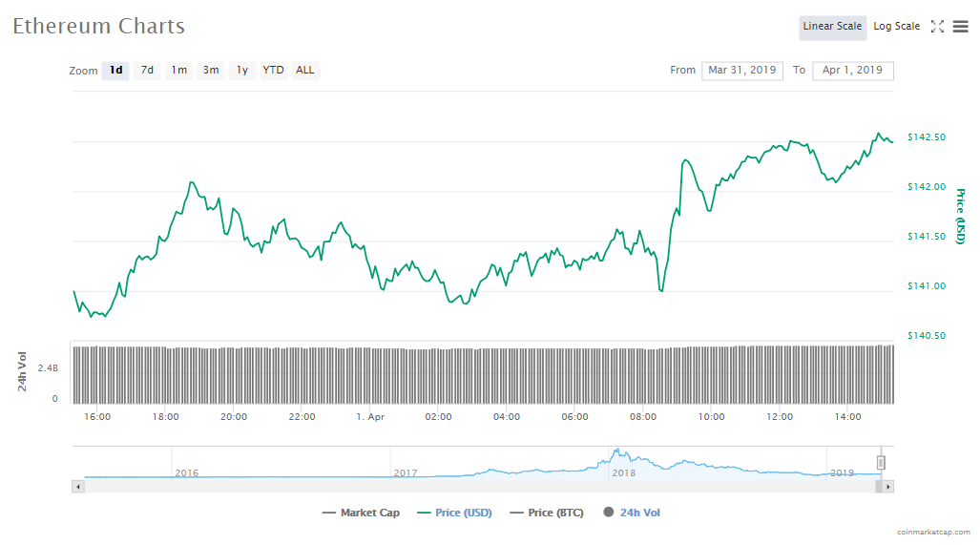Toggle Market Cap legend series

[361, 513]
